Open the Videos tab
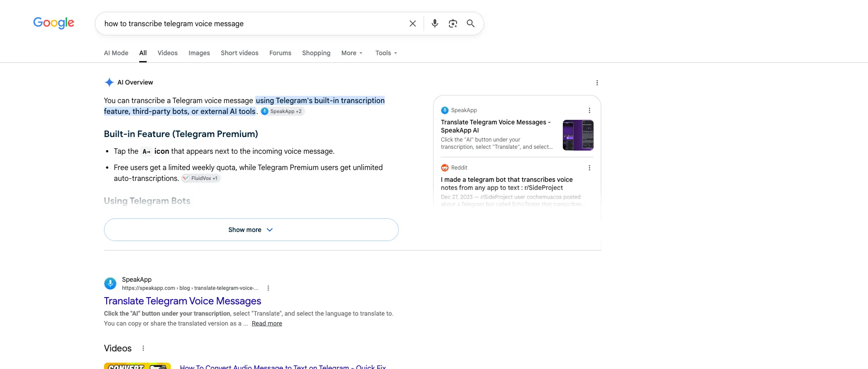The height and width of the screenshot is (369, 868). pyautogui.click(x=168, y=53)
